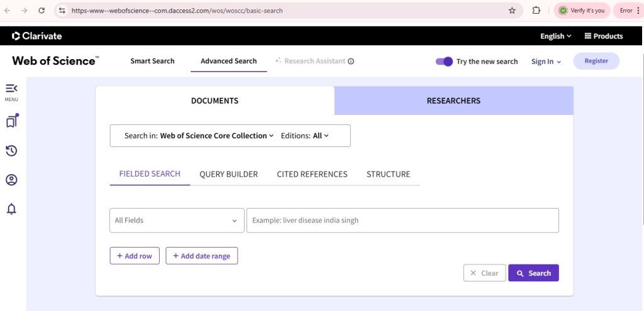
Task: Expand the Web of Science Core Collection dropdown
Action: [217, 136]
